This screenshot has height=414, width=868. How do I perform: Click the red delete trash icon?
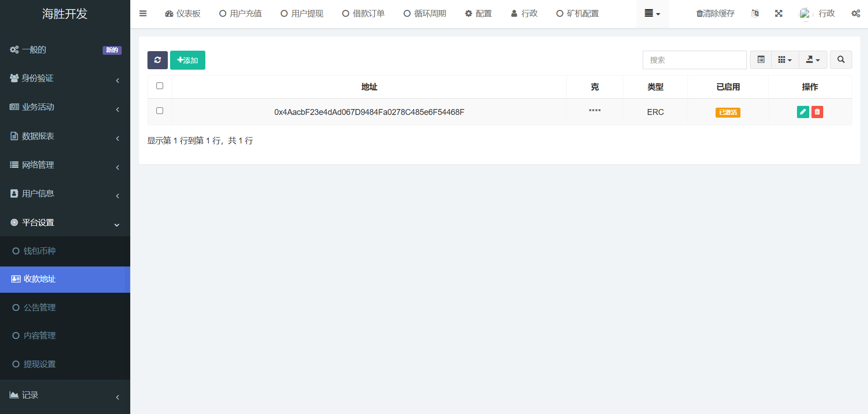(x=817, y=112)
